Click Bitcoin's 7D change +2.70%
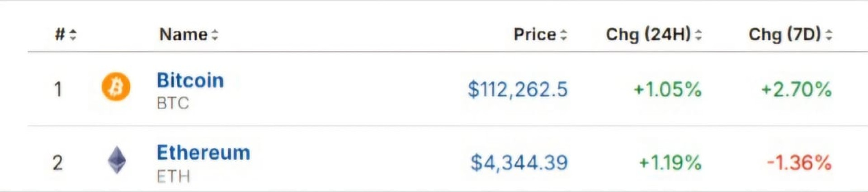This screenshot has height=192, width=868. [796, 89]
